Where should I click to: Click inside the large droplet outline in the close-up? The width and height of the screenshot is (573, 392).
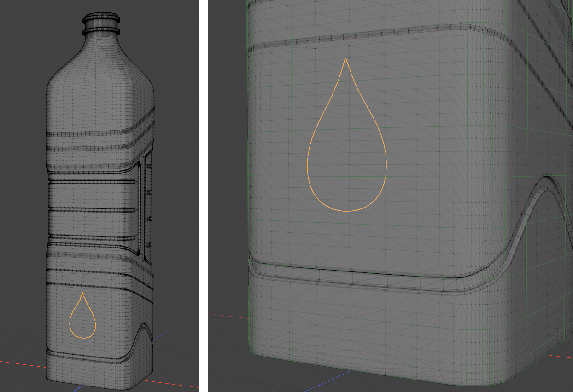[346, 166]
